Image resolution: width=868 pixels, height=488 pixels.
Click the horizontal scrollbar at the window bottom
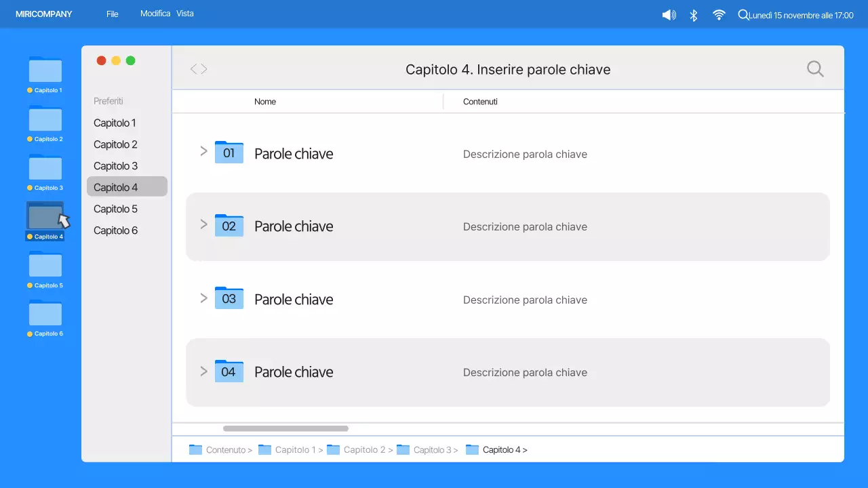pyautogui.click(x=285, y=428)
